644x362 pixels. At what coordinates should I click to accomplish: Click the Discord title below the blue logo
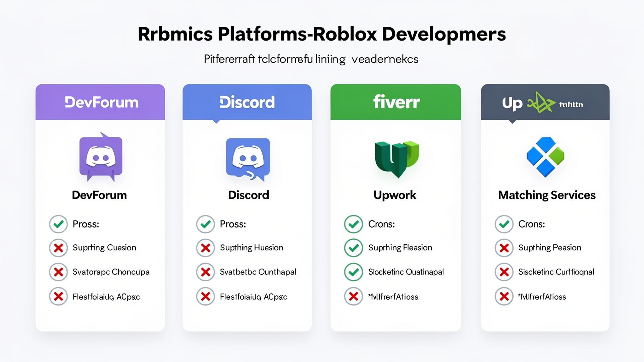point(249,195)
